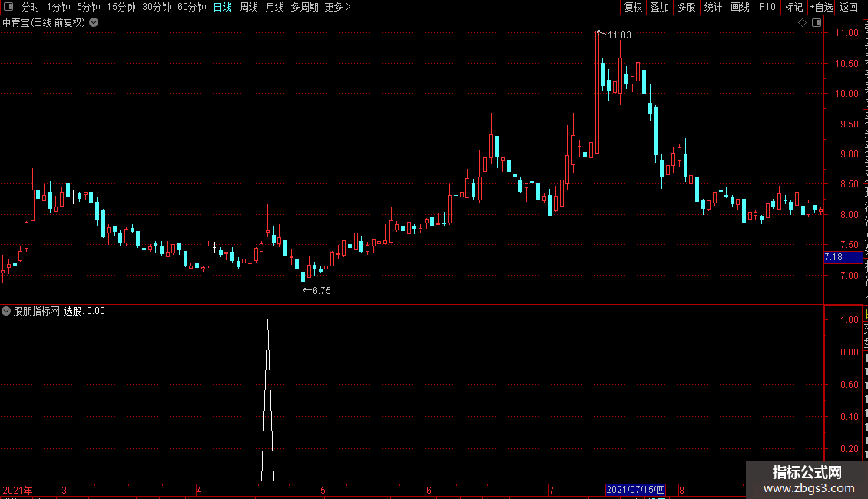Select the 日线 daily period
This screenshot has width=868, height=499.
[223, 7]
